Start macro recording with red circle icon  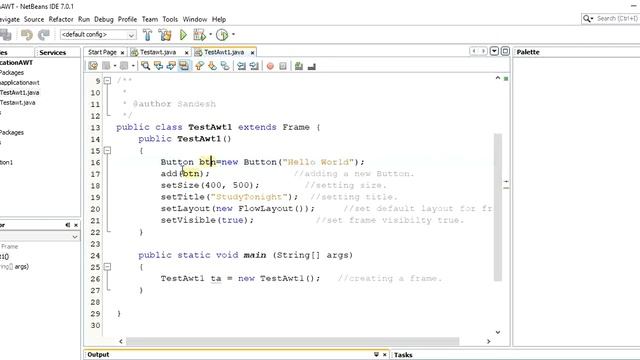(x=270, y=66)
